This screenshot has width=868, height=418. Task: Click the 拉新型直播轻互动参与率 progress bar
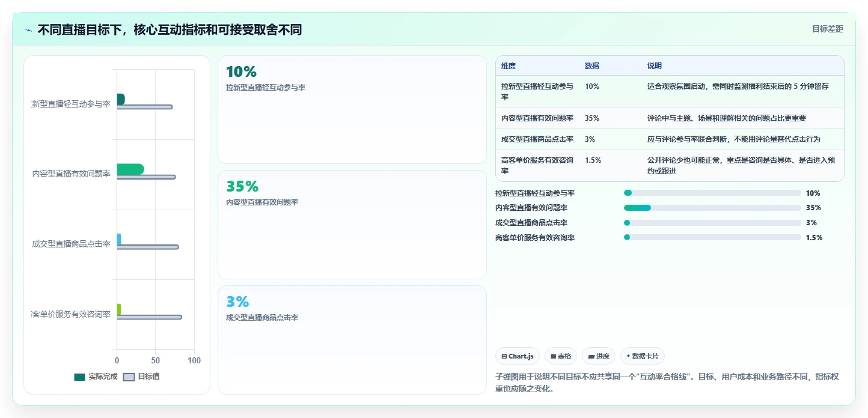(712, 193)
